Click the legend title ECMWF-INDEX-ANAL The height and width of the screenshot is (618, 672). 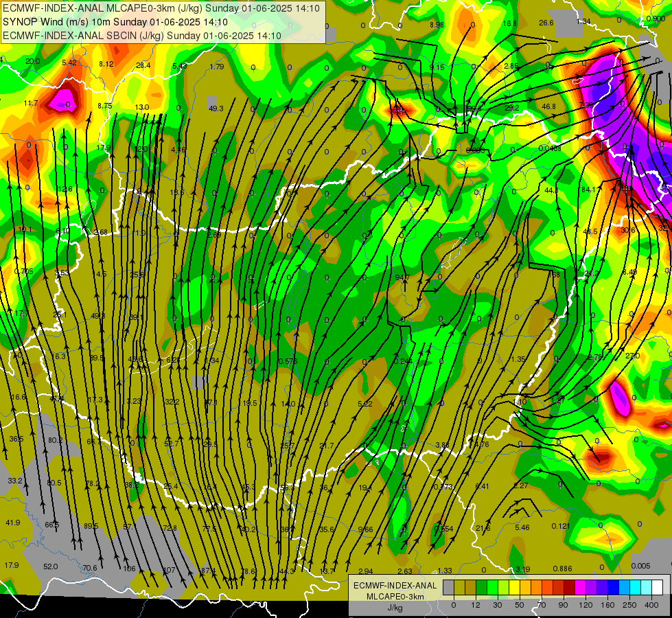tap(395, 586)
